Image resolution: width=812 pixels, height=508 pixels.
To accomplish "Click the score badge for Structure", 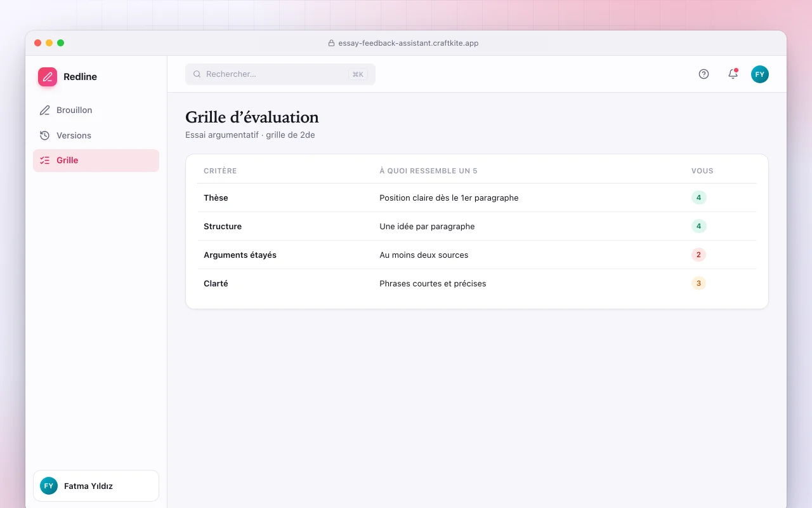I will [x=698, y=226].
